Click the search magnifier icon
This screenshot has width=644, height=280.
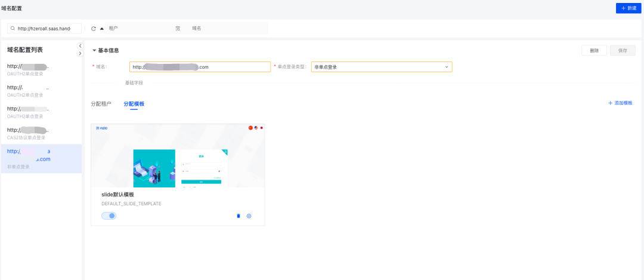point(13,29)
